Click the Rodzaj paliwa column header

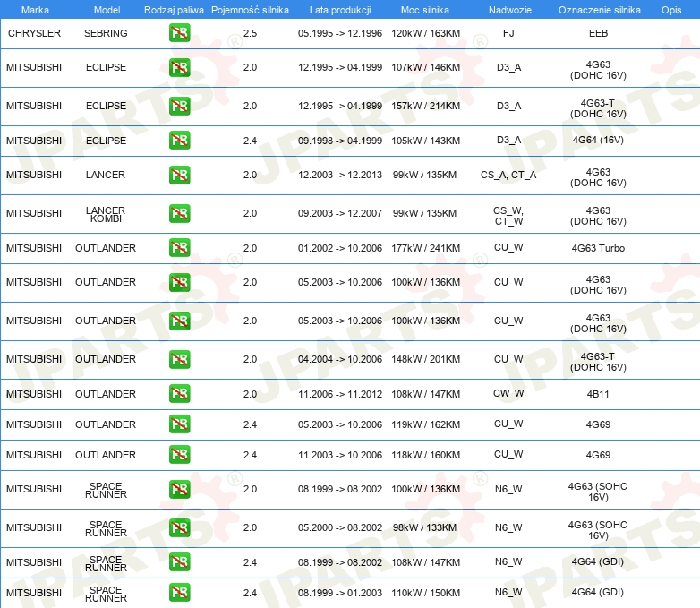tap(174, 10)
